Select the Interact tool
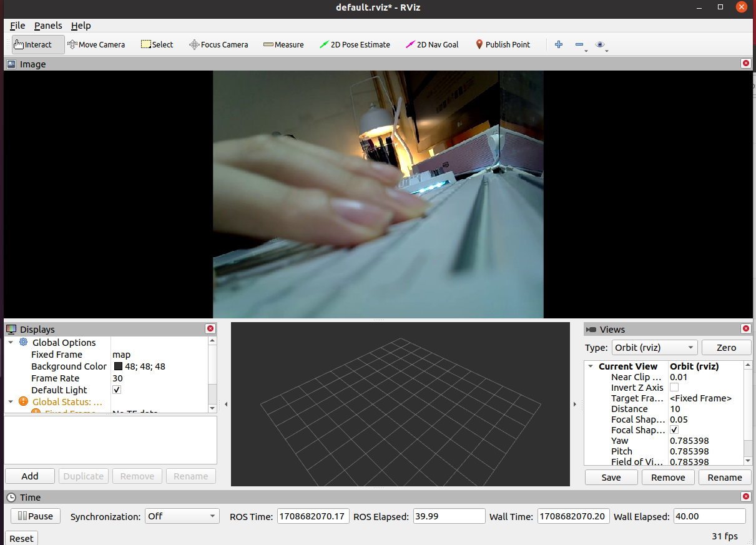Screen dimensions: 756x545 (x=38, y=44)
